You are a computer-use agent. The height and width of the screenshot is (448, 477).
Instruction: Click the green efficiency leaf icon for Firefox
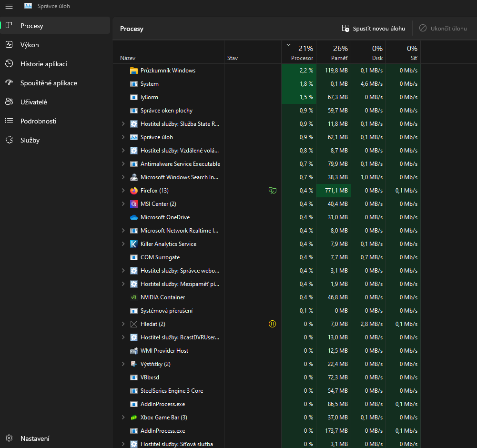tap(272, 191)
